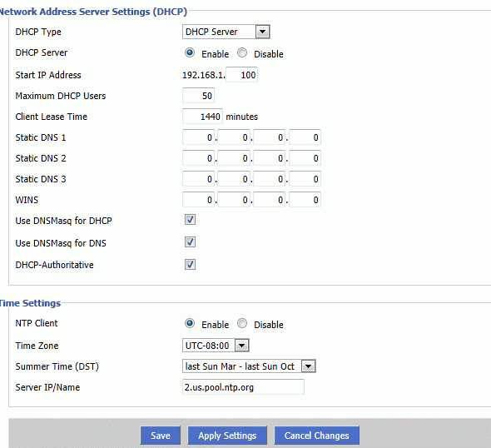Open the DHCP Type dropdown

point(226,32)
